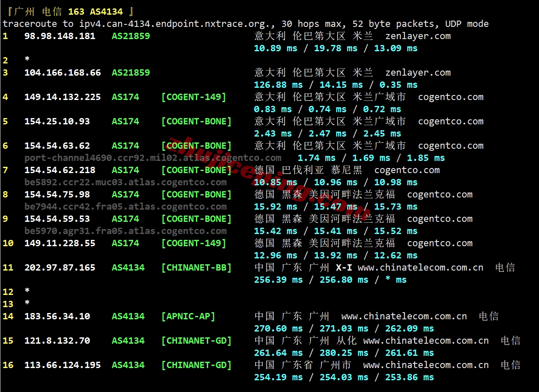Click AS21859 on the 98.98.148.181 row
This screenshot has height=392, width=539.
tap(131, 36)
